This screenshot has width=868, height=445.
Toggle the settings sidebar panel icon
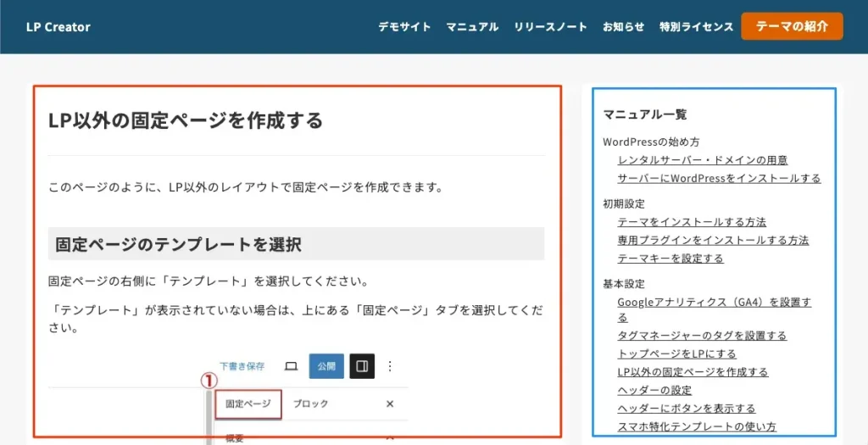[362, 366]
